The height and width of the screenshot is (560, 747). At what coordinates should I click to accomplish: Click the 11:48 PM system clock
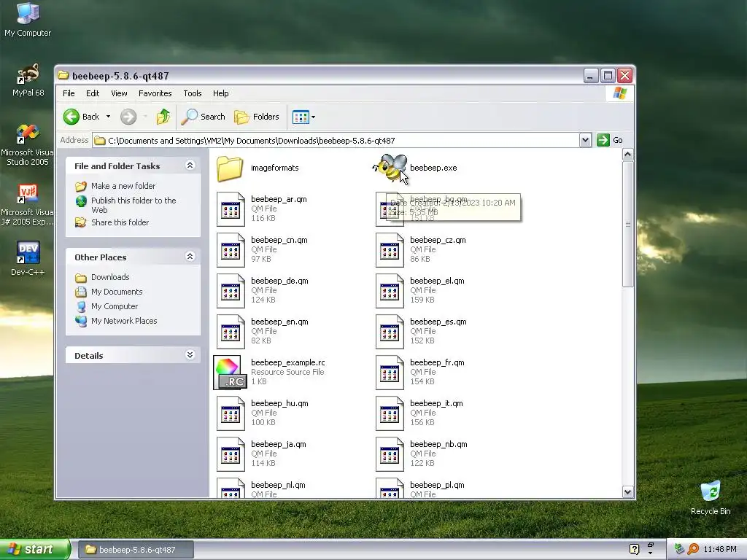[x=720, y=549]
